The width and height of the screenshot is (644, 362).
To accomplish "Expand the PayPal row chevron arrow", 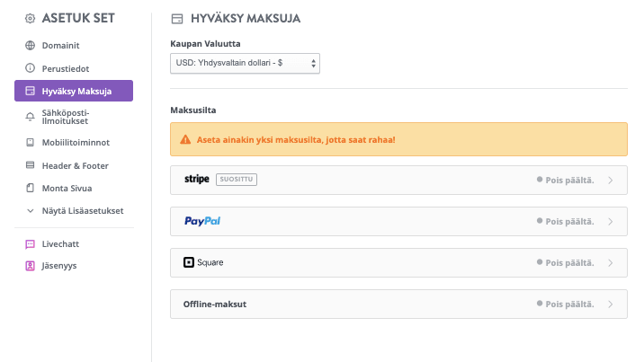I will pos(611,221).
